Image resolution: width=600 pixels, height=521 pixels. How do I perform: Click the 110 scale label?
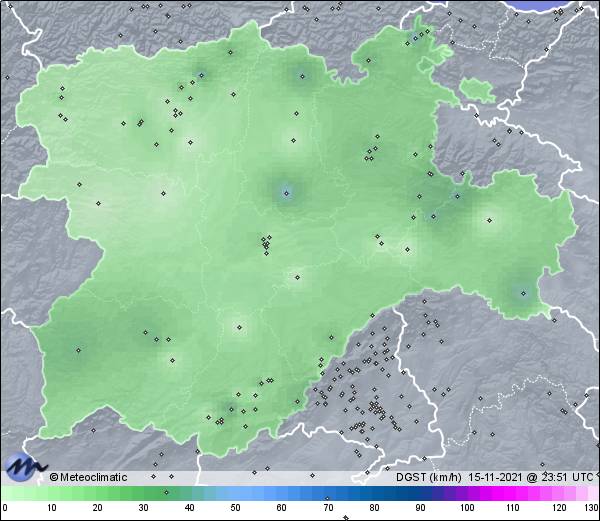(x=513, y=508)
